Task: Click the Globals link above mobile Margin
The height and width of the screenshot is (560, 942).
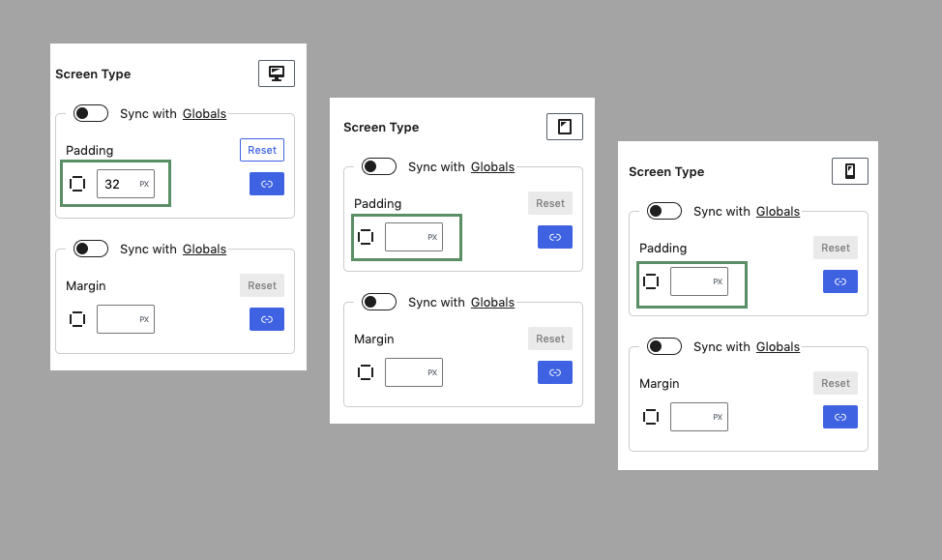Action: [779, 346]
